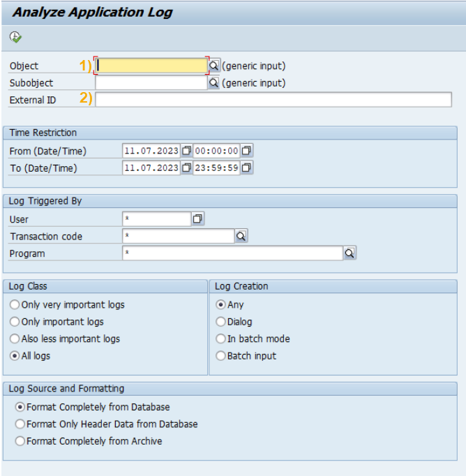Click the Object input field
This screenshot has width=466, height=476.
(151, 66)
